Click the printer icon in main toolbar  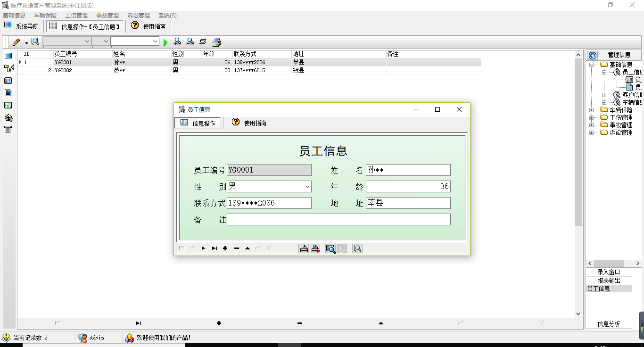(x=216, y=42)
